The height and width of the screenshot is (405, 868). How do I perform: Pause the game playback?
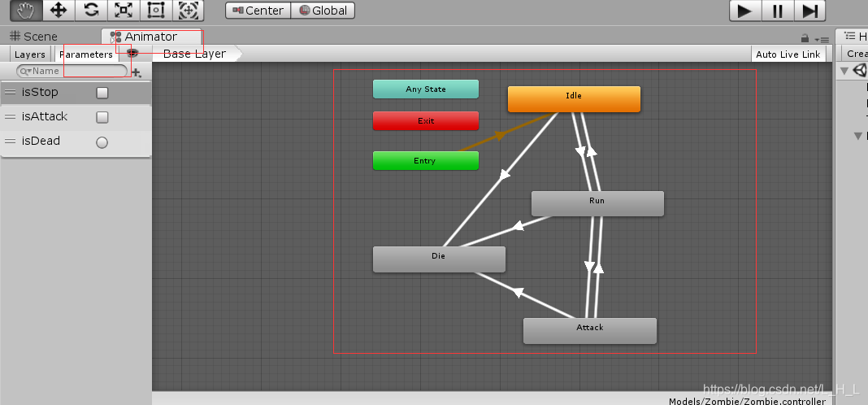[x=777, y=11]
